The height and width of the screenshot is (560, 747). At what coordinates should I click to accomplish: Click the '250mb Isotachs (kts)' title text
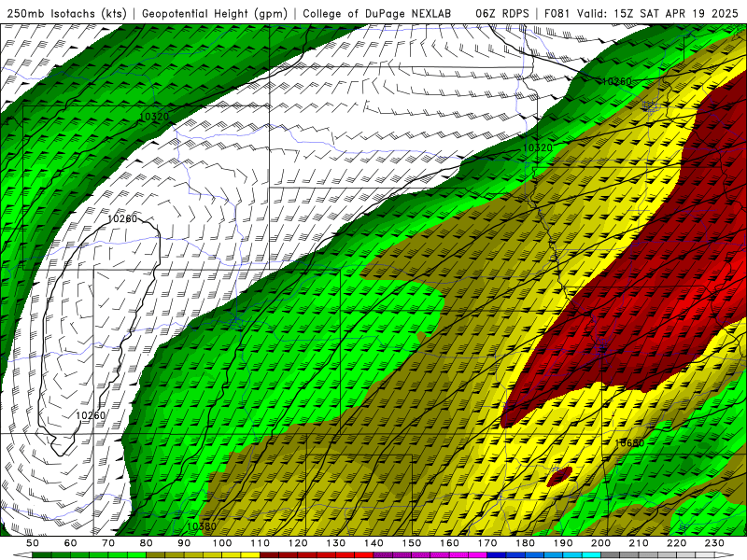click(x=65, y=14)
